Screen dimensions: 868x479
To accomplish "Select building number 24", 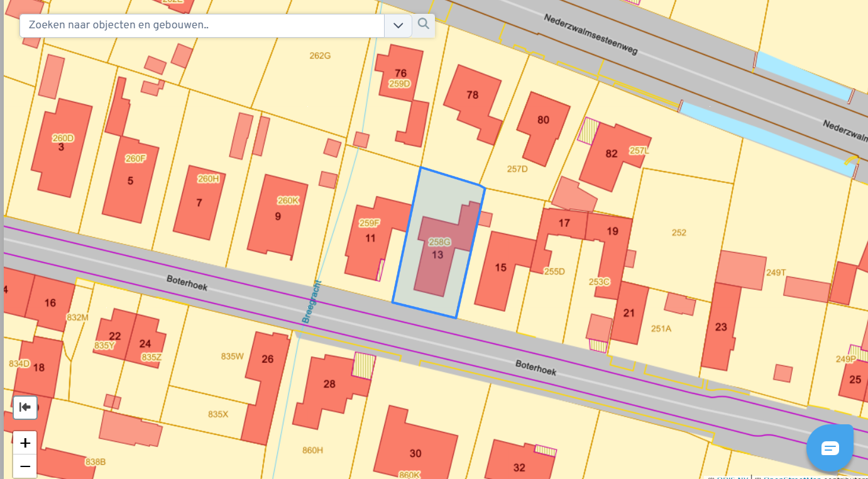I will tap(145, 344).
